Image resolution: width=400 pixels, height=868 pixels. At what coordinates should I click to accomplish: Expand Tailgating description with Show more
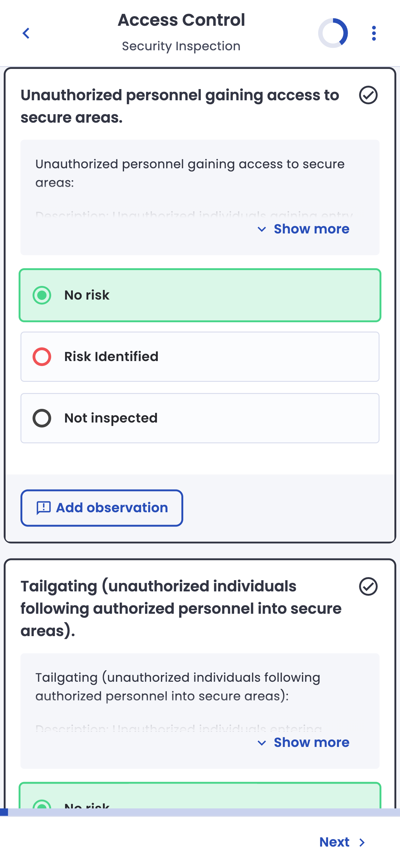(311, 743)
